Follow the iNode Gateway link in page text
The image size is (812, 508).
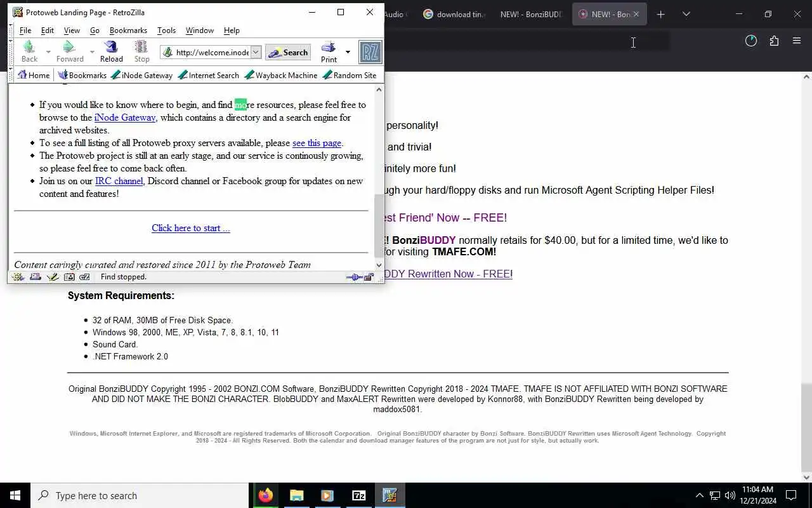click(125, 117)
